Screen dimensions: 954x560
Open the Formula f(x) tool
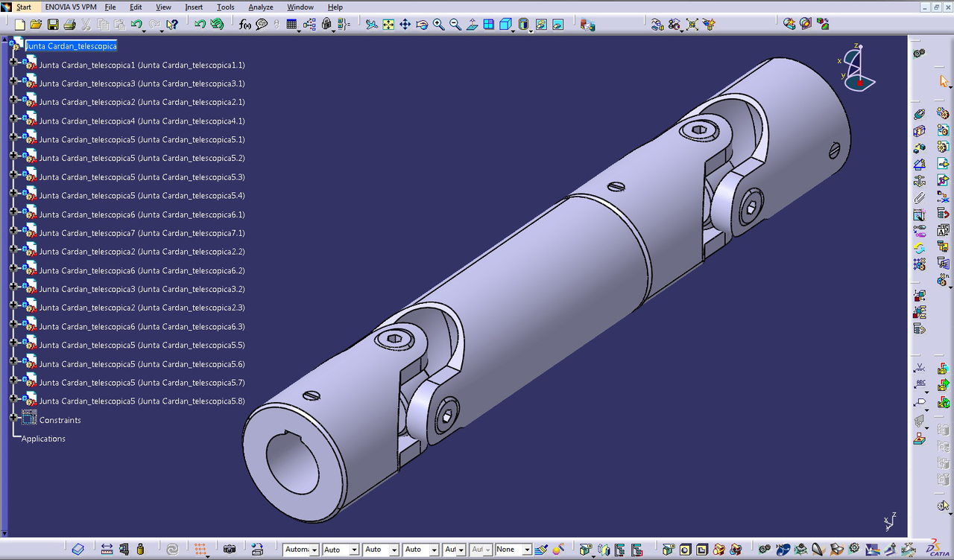(x=245, y=25)
